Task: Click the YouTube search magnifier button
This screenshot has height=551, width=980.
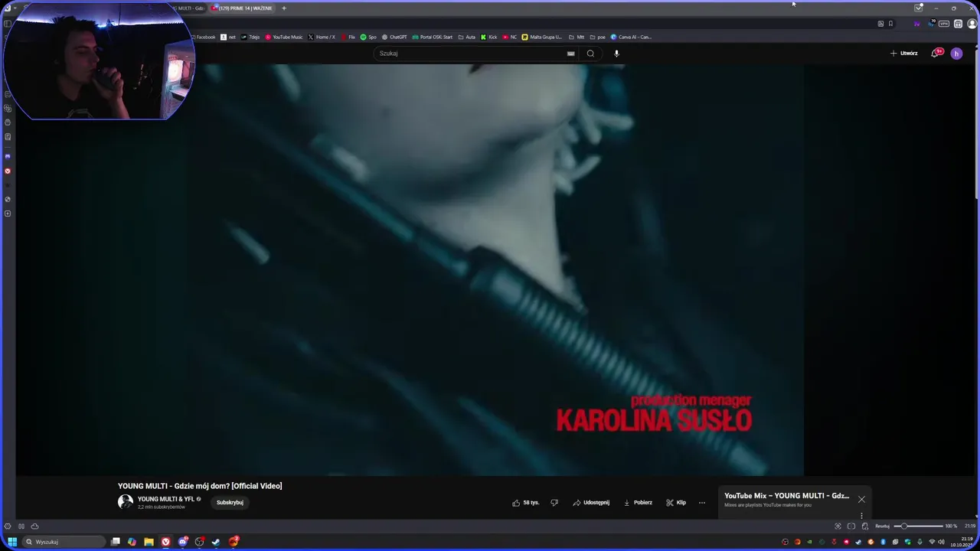Action: (x=590, y=54)
